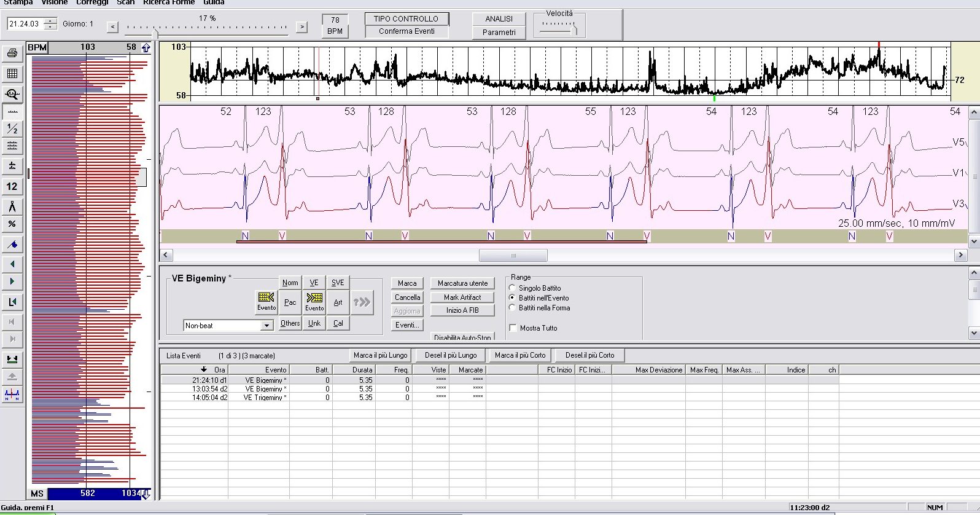Click the ANALISI button
The image size is (980, 515).
499,19
